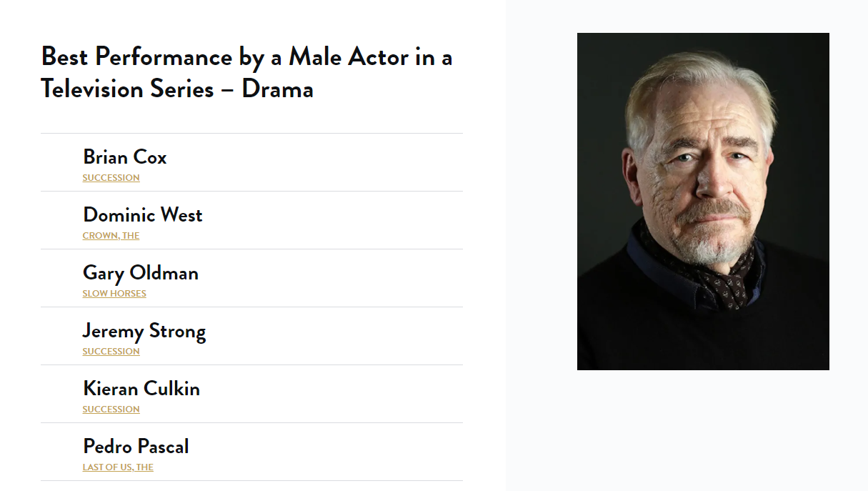Open the SUCCESSION link under Kieran Culkin
The image size is (868, 491).
(x=111, y=410)
